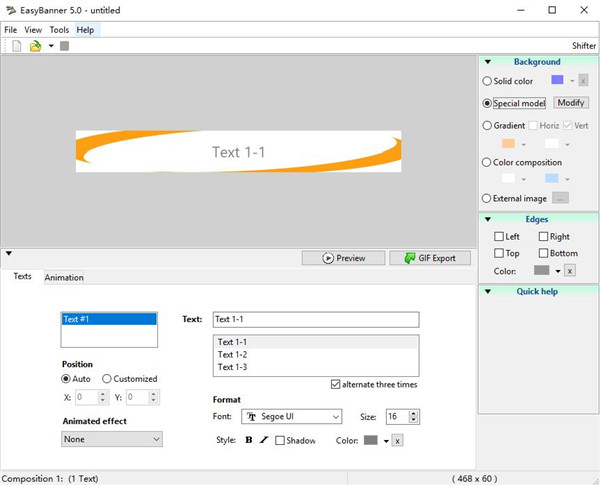Image resolution: width=600 pixels, height=485 pixels.
Task: Toggle italic text style
Action: (x=264, y=440)
